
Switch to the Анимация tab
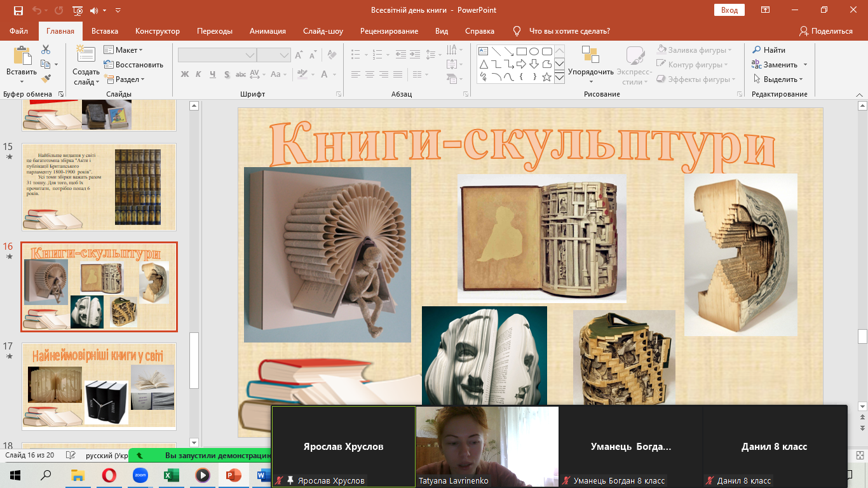coord(268,30)
